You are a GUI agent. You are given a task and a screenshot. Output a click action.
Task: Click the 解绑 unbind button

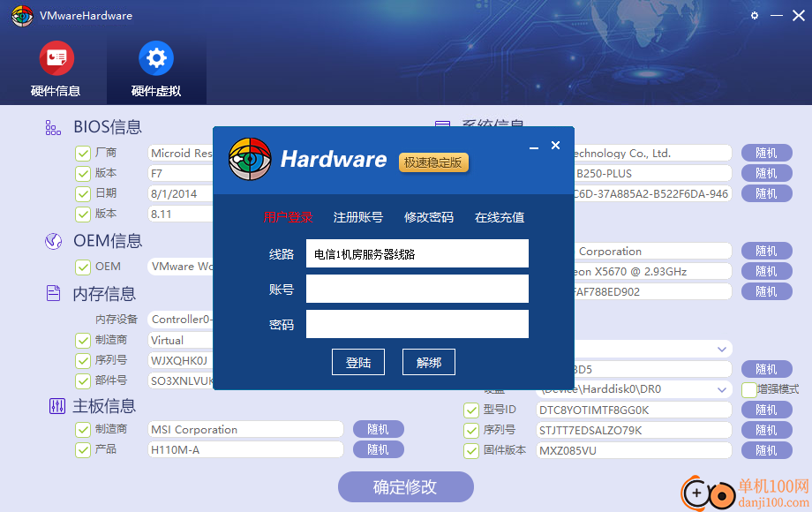429,362
